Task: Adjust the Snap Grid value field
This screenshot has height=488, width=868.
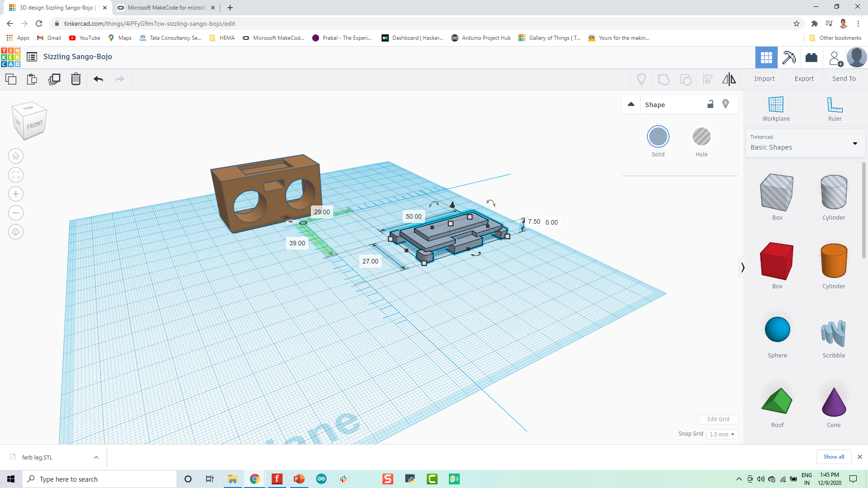Action: click(720, 433)
